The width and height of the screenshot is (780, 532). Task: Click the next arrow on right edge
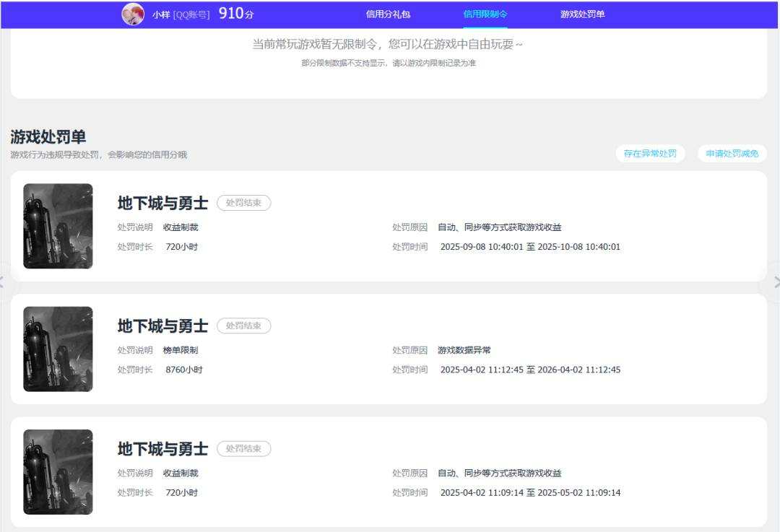click(776, 282)
